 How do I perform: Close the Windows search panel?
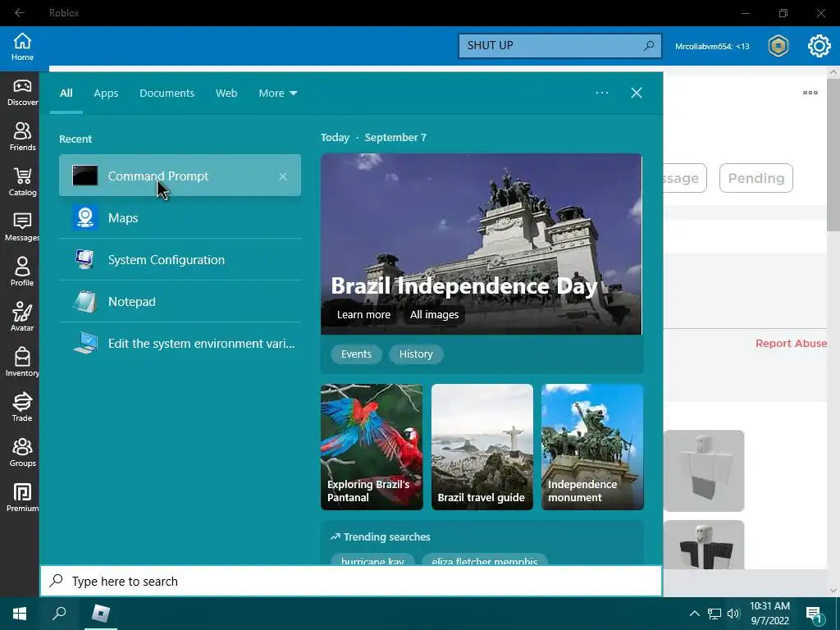[x=636, y=93]
